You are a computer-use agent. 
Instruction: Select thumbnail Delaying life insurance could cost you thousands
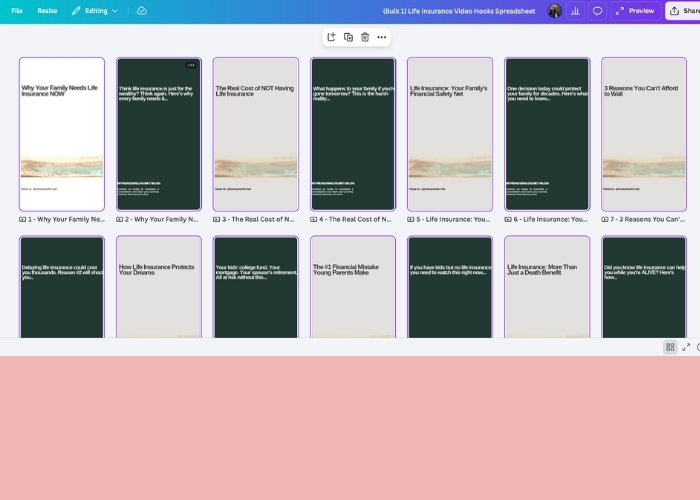click(x=62, y=287)
